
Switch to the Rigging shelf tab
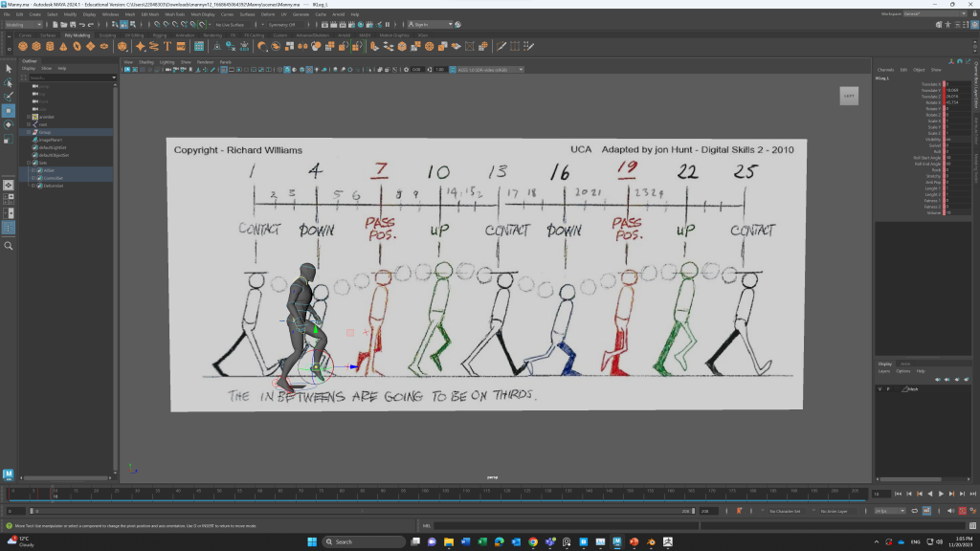(159, 34)
